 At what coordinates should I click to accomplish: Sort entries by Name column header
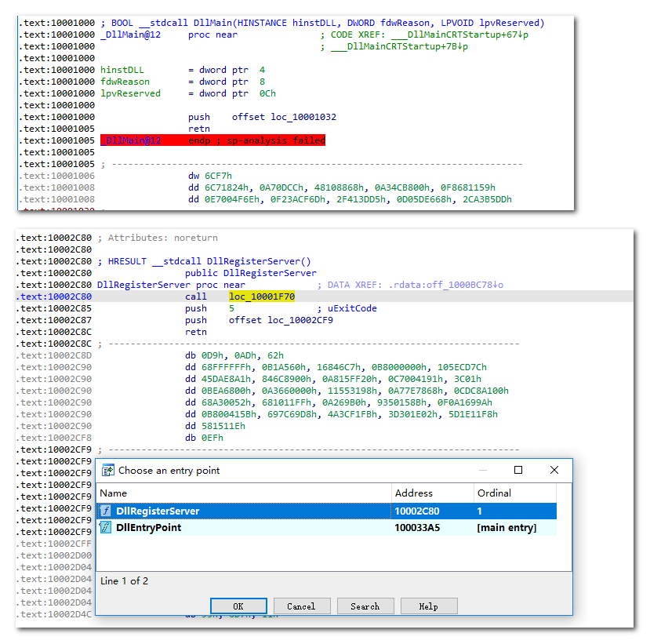pyautogui.click(x=244, y=493)
